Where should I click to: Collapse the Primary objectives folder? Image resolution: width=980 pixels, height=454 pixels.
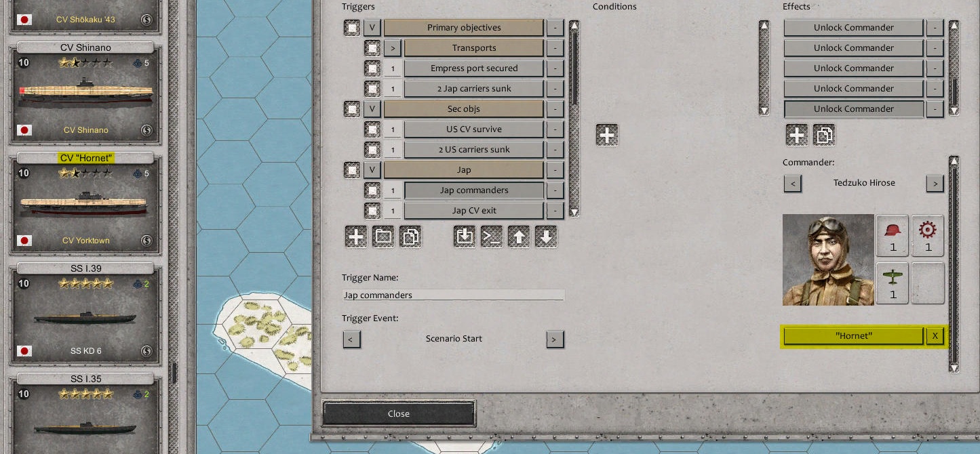click(x=372, y=28)
